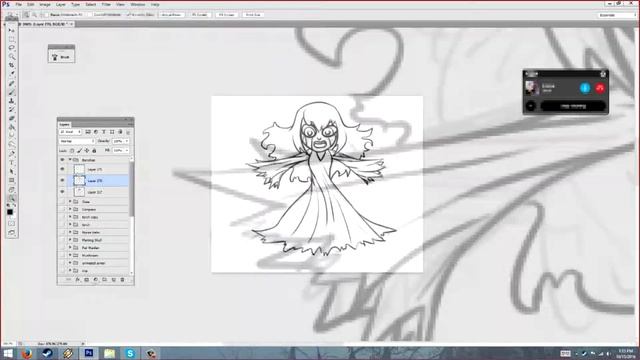640x360 pixels.
Task: Open the layer filter Kind dropdown
Action: click(70, 132)
